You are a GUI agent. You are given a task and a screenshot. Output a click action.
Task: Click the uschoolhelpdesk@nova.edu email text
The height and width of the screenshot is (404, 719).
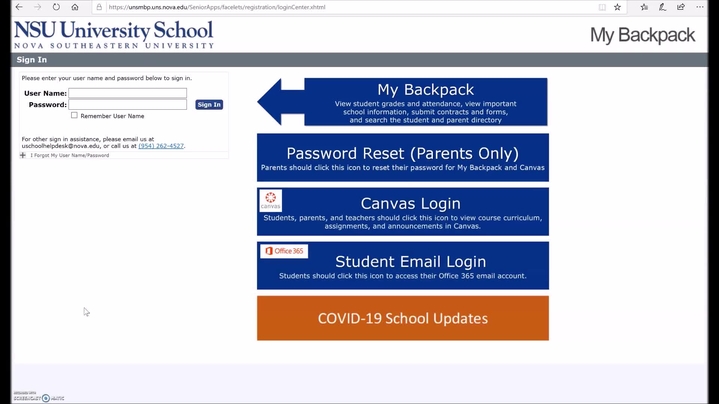(x=61, y=146)
